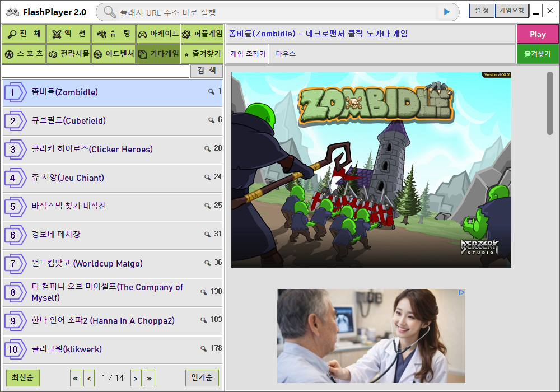560x392 pixels.
Task: Click the doctor advertisement banner image
Action: [x=371, y=336]
